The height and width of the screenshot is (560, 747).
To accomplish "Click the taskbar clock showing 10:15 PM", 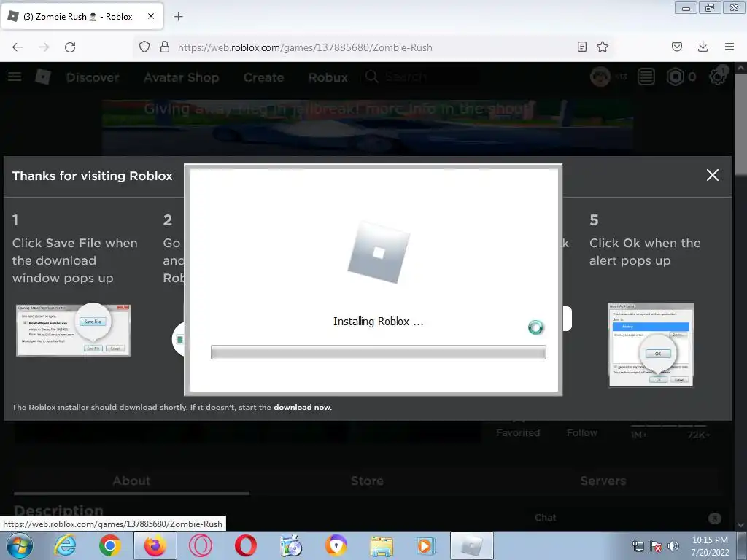I will (x=710, y=545).
